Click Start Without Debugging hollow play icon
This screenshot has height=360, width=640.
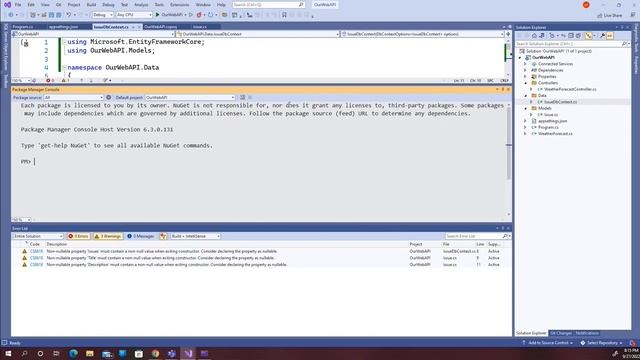[191, 15]
